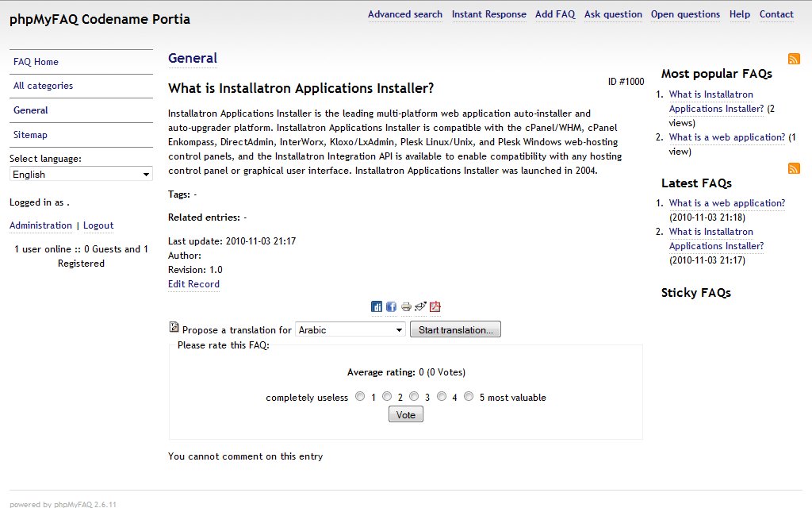Open Advanced search from top menu
Viewport: 812px width, 508px height.
405,14
